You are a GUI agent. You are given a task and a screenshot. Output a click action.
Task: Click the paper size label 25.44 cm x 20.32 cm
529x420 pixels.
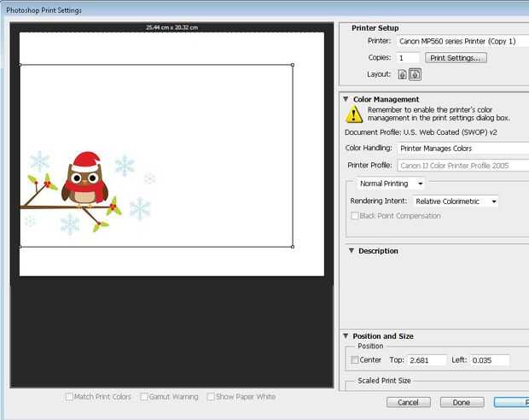pos(172,27)
